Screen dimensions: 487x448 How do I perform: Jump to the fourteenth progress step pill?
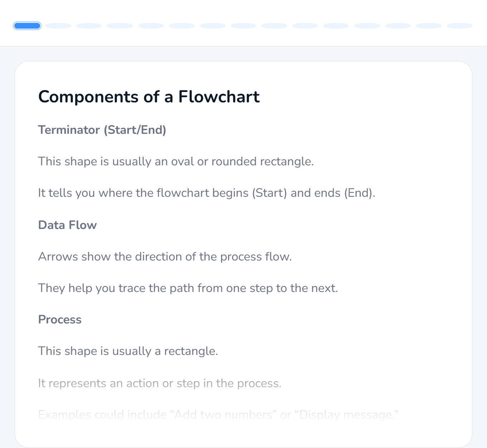429,26
